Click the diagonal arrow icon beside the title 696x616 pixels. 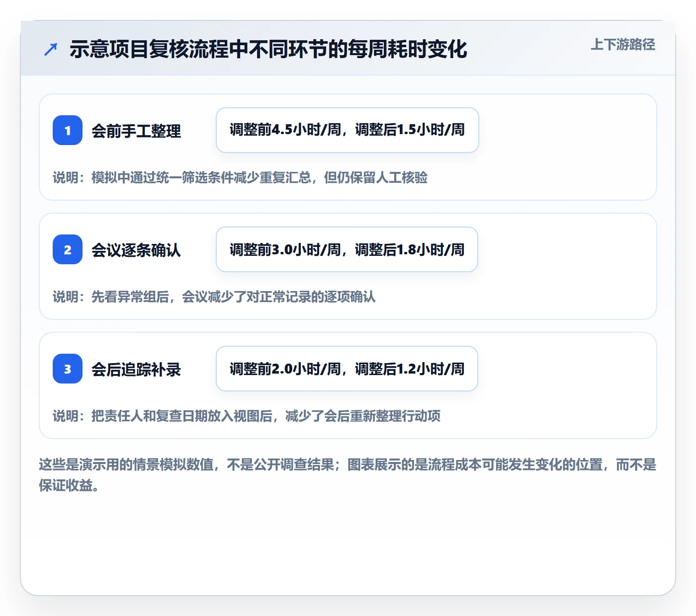click(x=51, y=49)
